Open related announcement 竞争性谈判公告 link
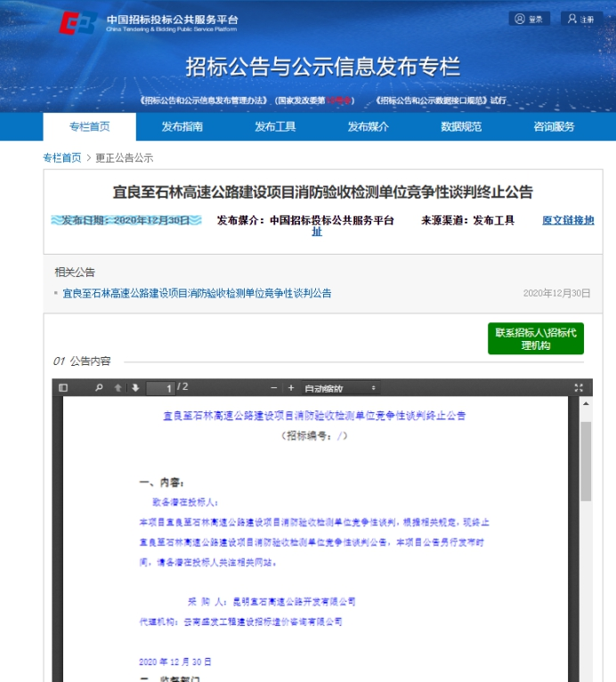616x682 pixels. click(x=197, y=293)
